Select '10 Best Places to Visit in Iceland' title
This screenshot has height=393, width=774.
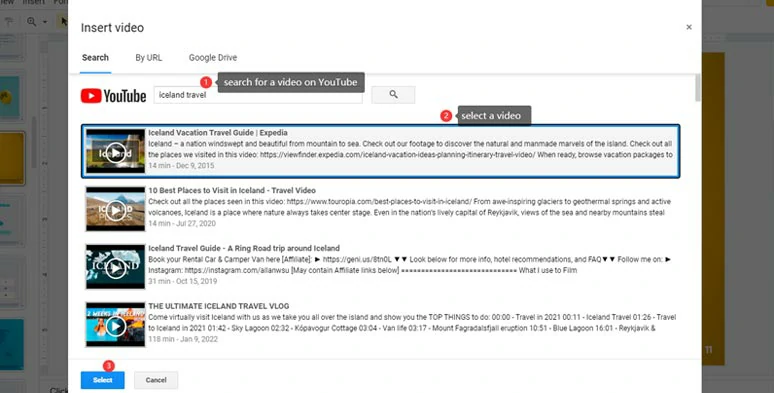[232, 190]
